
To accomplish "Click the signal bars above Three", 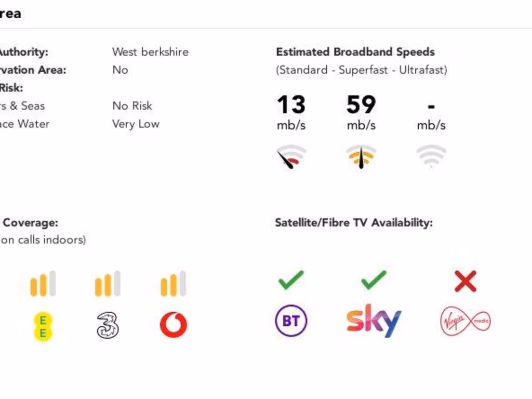I will click(108, 284).
